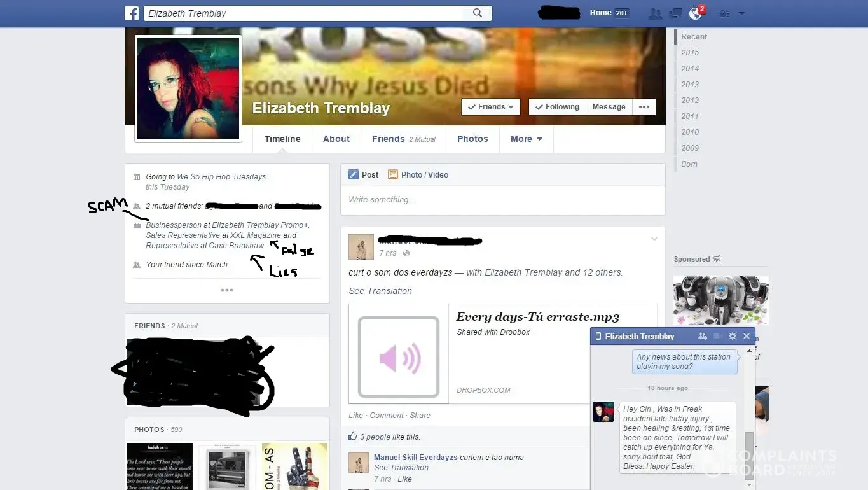Like the Everdayzs post
868x490 pixels.
click(x=355, y=416)
